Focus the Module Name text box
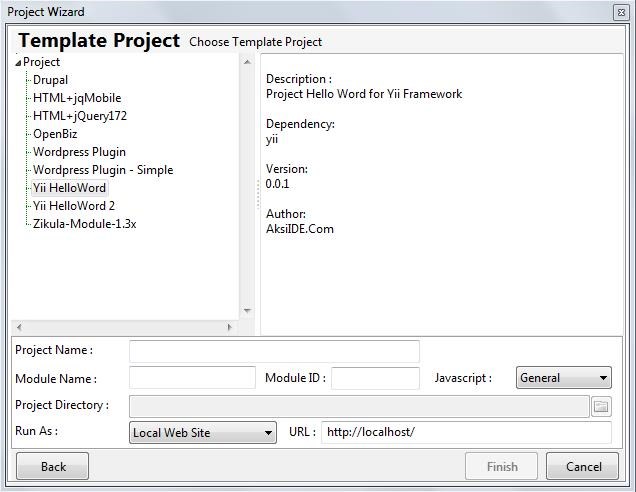 click(x=192, y=378)
